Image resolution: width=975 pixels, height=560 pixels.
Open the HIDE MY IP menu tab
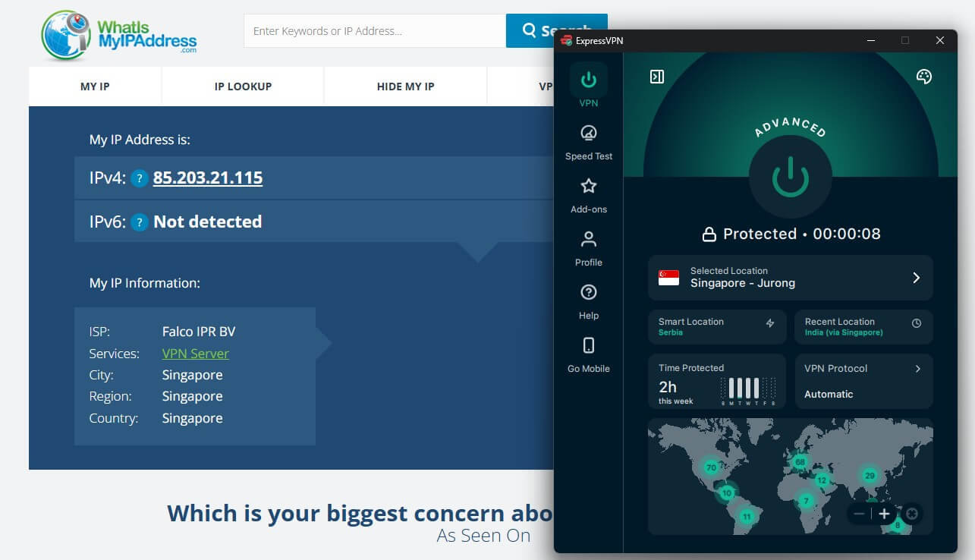point(406,87)
